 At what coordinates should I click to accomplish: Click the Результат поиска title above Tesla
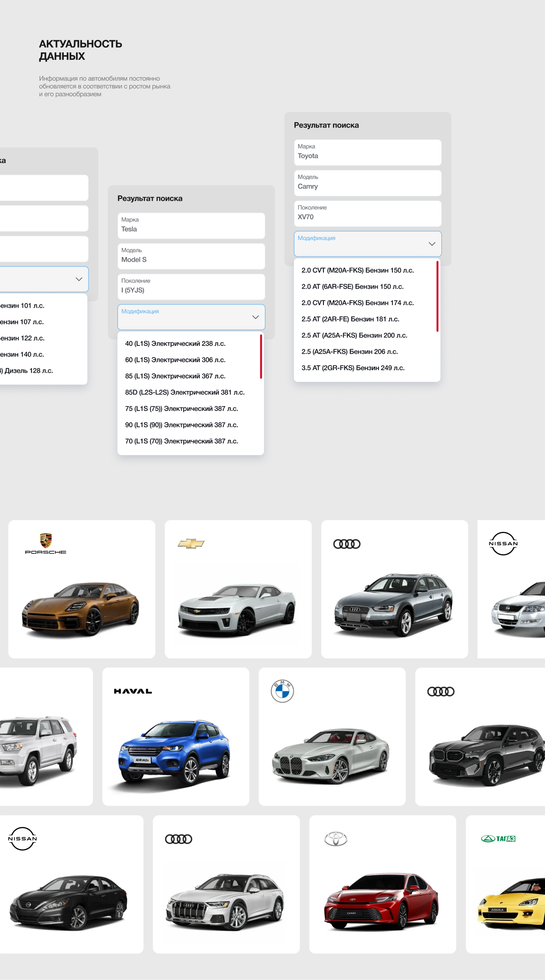click(x=150, y=199)
